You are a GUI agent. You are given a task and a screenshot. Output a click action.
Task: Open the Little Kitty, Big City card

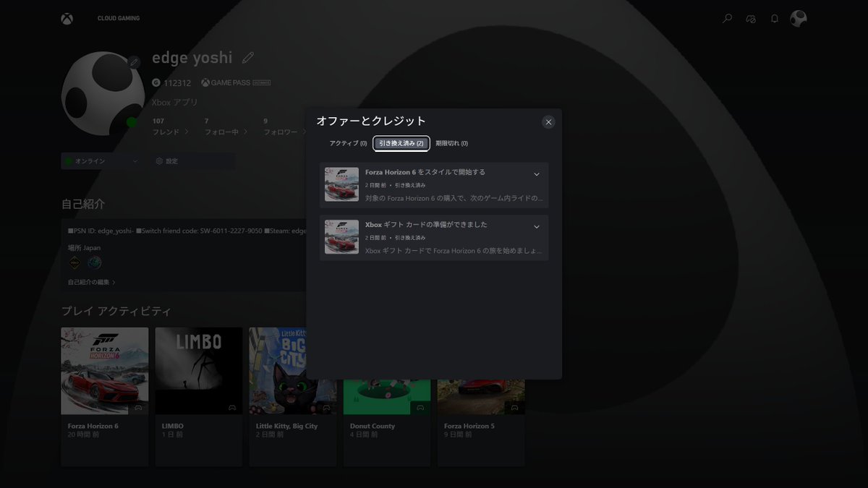293,397
